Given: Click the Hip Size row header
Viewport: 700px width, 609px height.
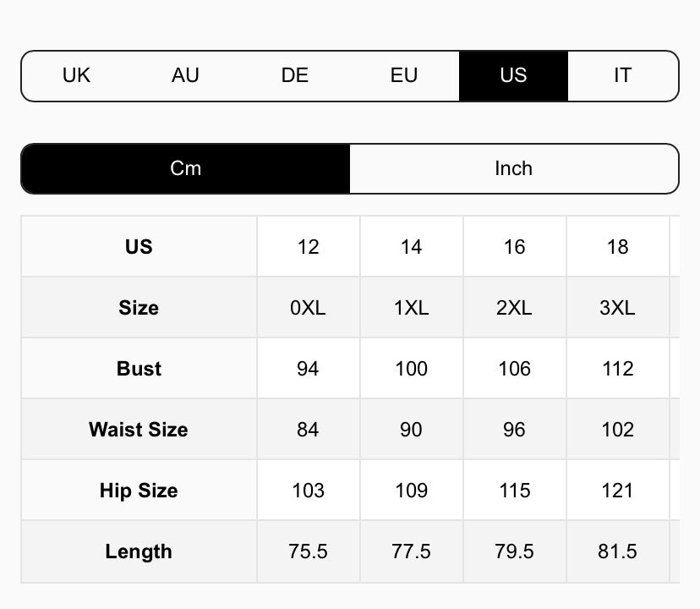Looking at the screenshot, I should (x=139, y=491).
